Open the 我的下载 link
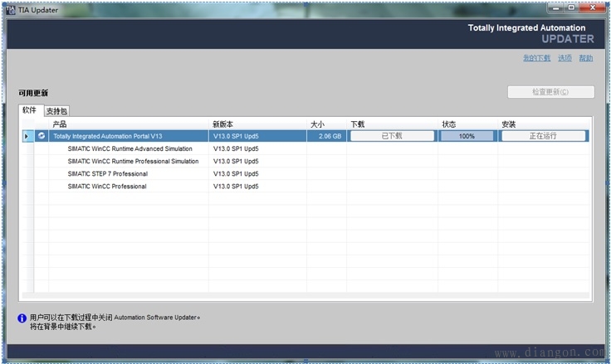 536,58
